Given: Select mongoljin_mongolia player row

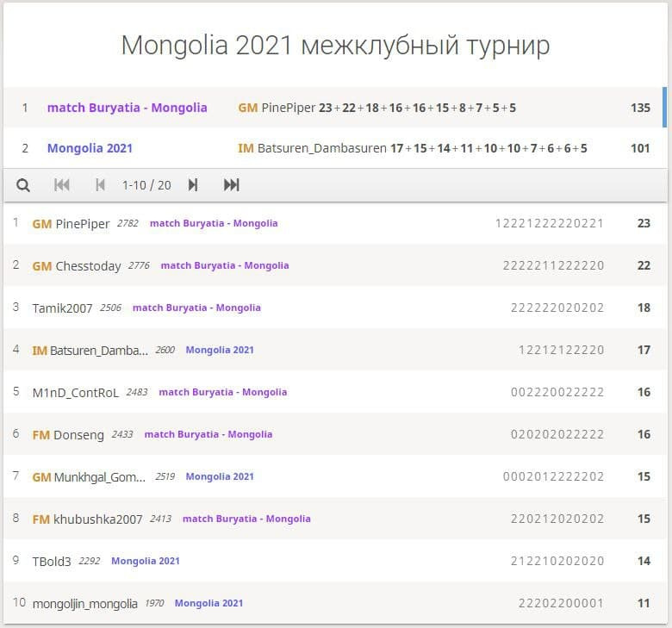Looking at the screenshot, I should [x=84, y=603].
